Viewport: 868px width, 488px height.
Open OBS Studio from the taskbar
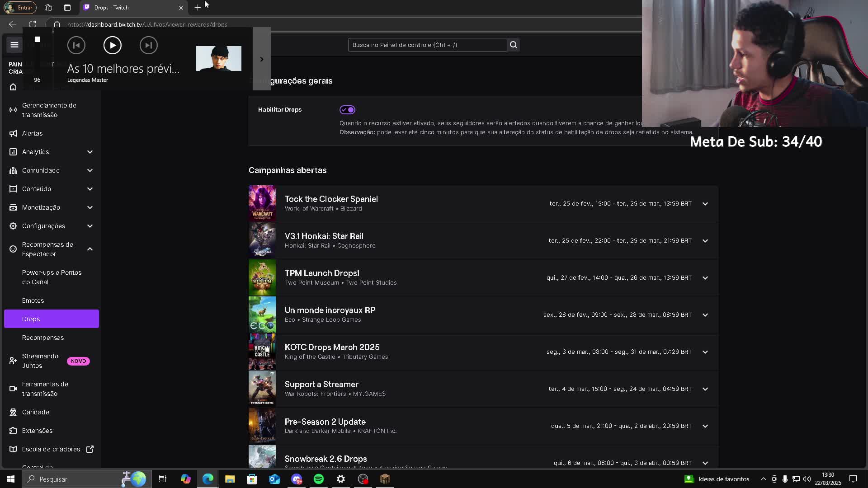tap(363, 479)
